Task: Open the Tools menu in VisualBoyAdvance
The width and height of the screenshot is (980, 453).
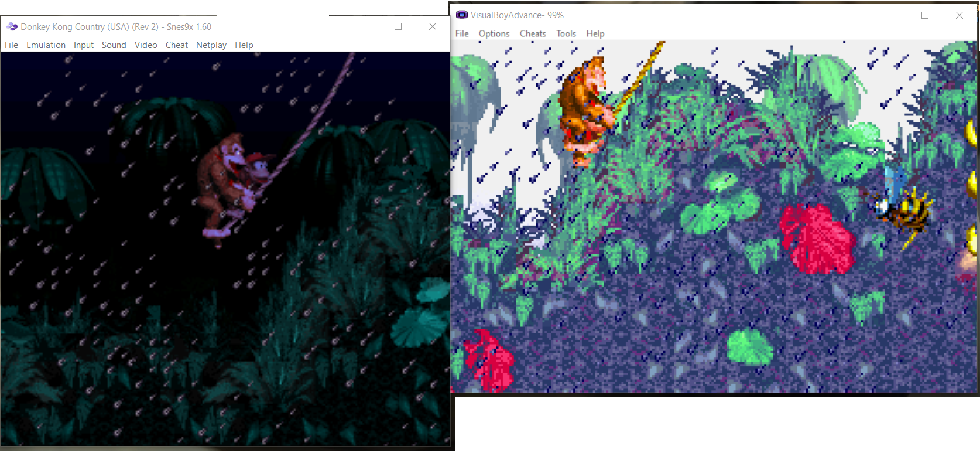Action: pos(566,33)
